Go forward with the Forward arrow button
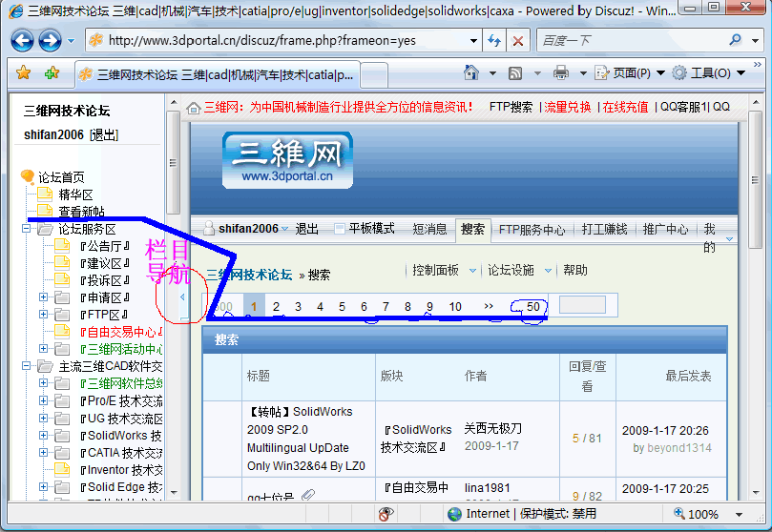The height and width of the screenshot is (532, 772). click(x=50, y=40)
